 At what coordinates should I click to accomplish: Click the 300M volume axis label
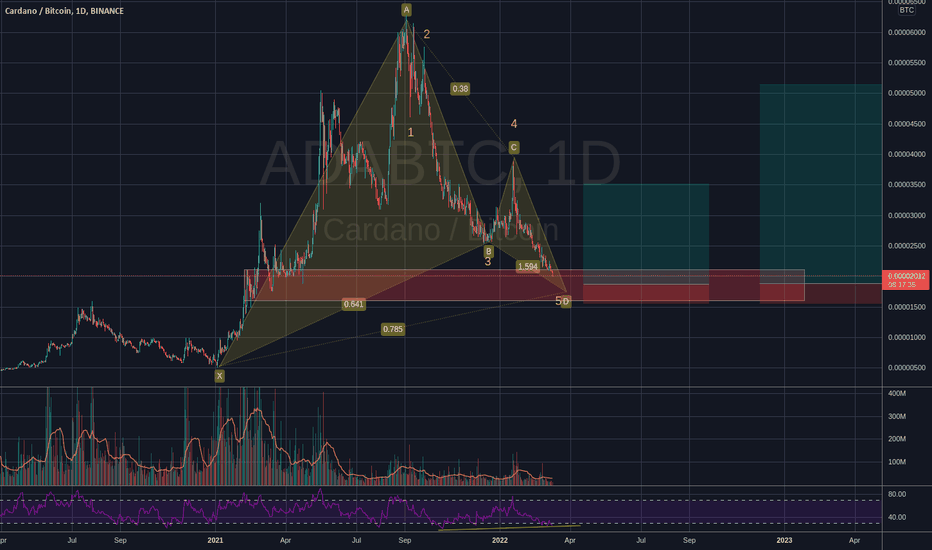click(x=897, y=417)
